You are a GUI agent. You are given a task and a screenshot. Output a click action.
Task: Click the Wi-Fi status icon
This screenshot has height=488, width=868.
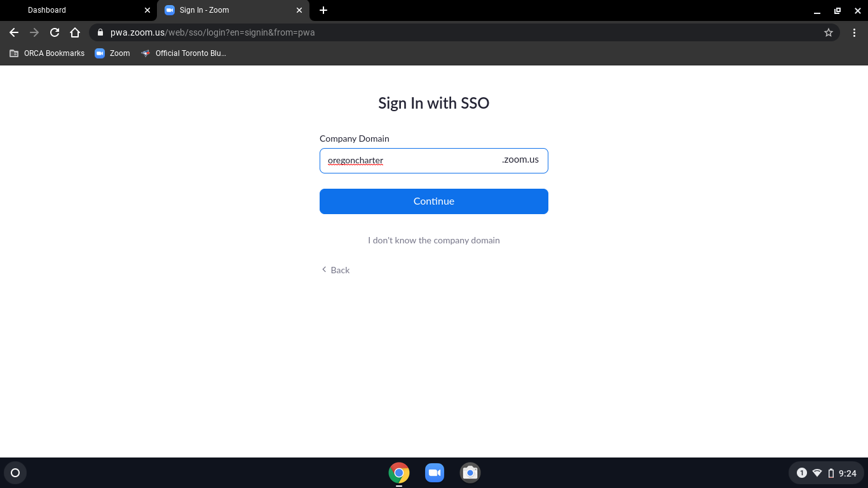(x=817, y=473)
